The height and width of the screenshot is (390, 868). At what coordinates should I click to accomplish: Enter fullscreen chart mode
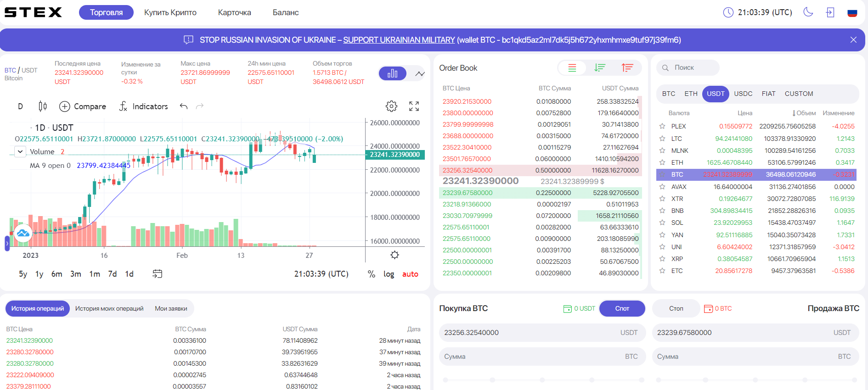click(414, 106)
